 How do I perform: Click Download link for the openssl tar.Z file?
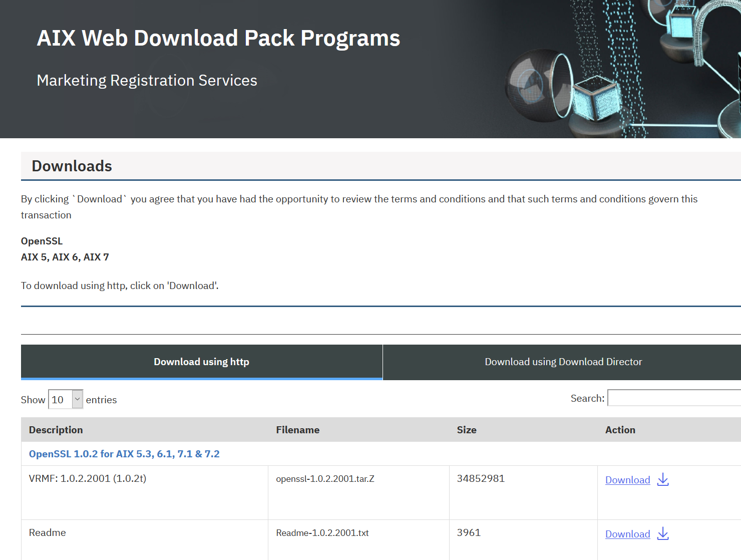(627, 480)
